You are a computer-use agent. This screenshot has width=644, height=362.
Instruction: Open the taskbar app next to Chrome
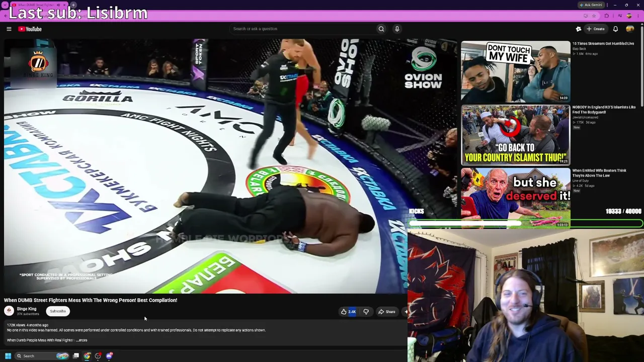(x=98, y=356)
